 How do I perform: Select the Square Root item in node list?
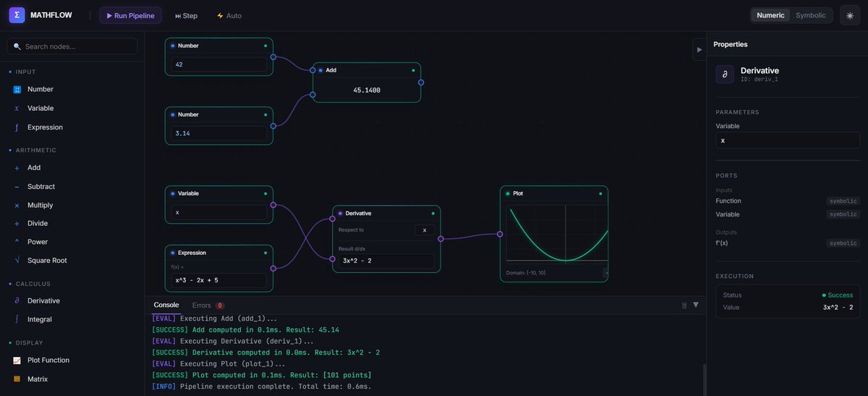(72, 261)
